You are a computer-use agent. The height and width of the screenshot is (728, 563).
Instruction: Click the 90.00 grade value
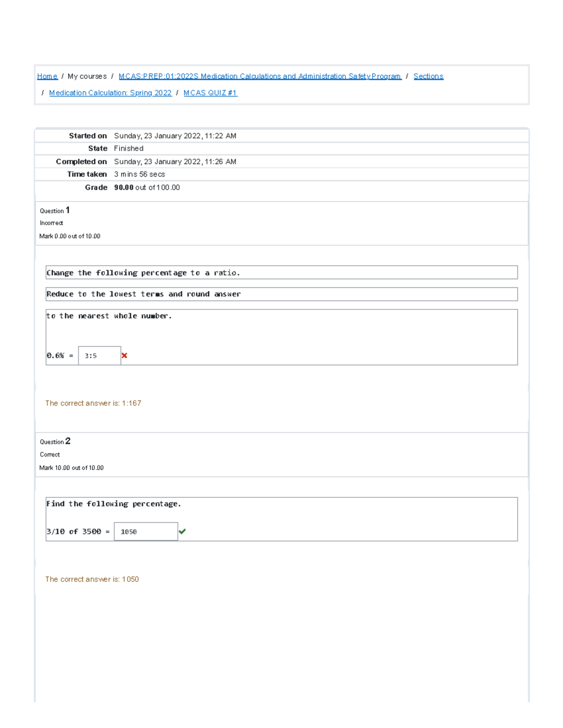tap(123, 188)
